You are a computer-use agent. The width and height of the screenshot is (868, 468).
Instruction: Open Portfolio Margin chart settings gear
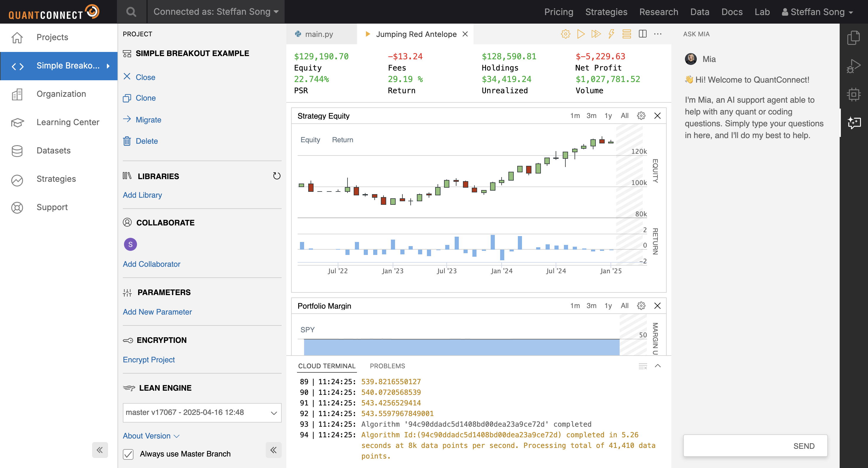[641, 306]
